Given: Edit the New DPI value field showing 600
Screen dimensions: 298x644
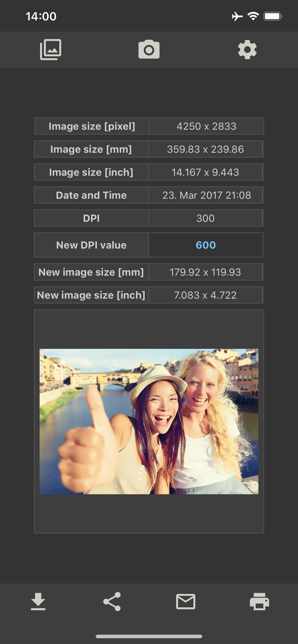Looking at the screenshot, I should [206, 245].
